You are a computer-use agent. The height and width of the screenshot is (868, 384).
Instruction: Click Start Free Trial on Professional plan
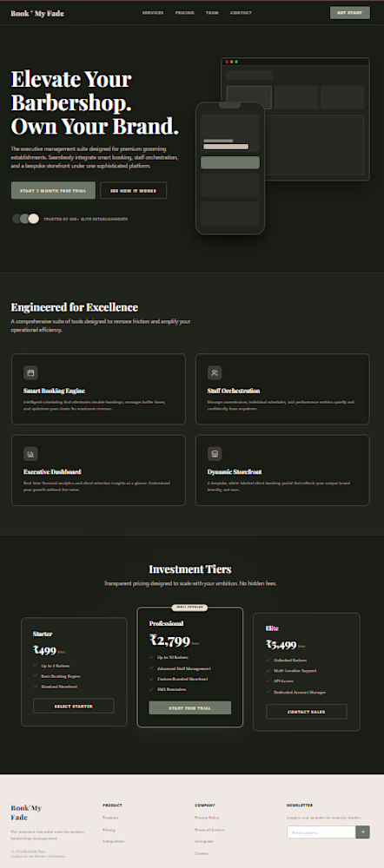coord(190,707)
